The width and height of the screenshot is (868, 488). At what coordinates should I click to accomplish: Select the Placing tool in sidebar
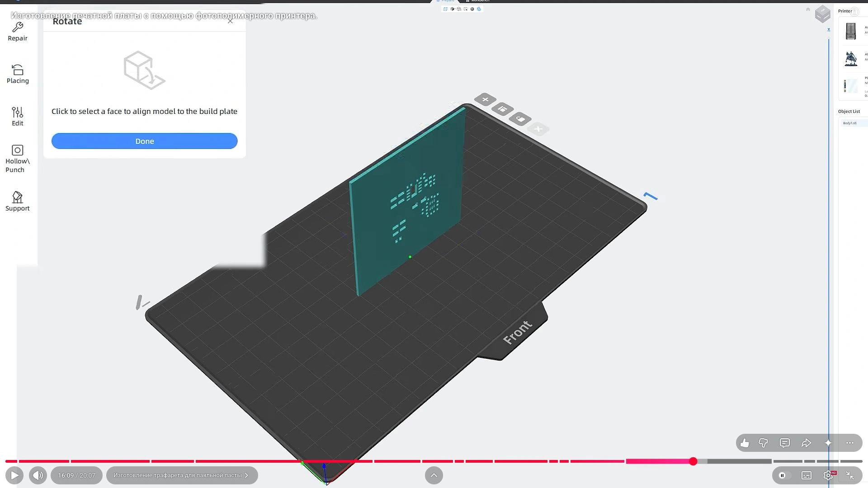coord(18,74)
